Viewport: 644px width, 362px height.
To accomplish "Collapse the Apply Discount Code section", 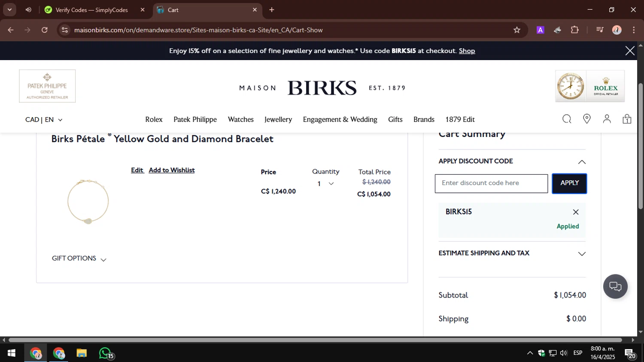I will pyautogui.click(x=582, y=162).
